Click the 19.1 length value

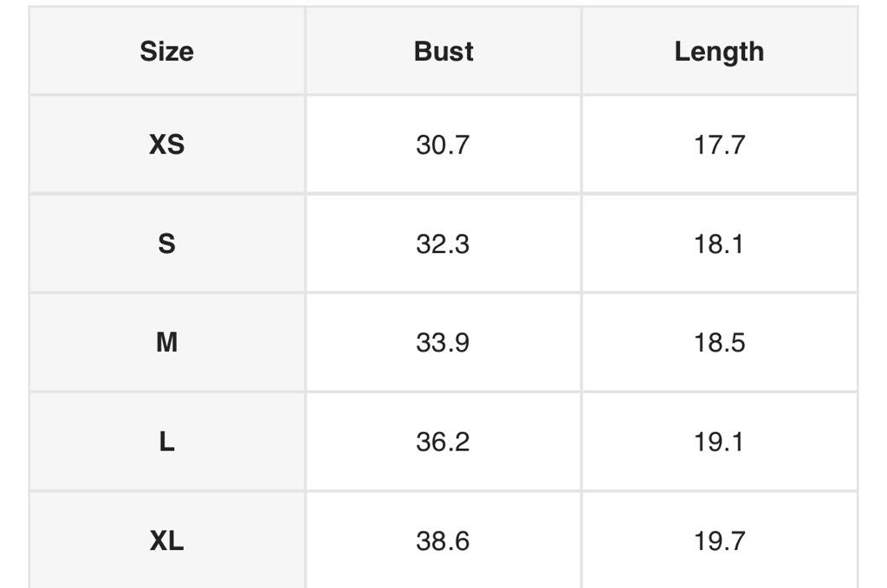pos(719,443)
